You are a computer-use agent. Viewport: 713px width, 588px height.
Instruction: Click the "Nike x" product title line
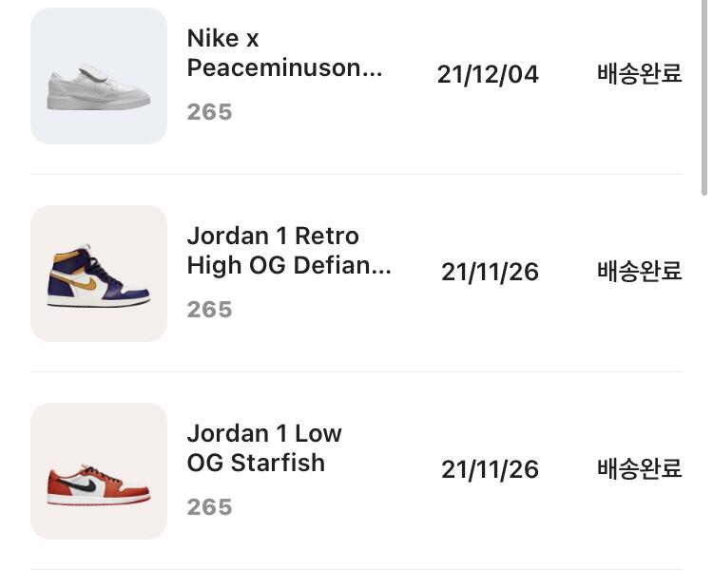click(x=222, y=39)
